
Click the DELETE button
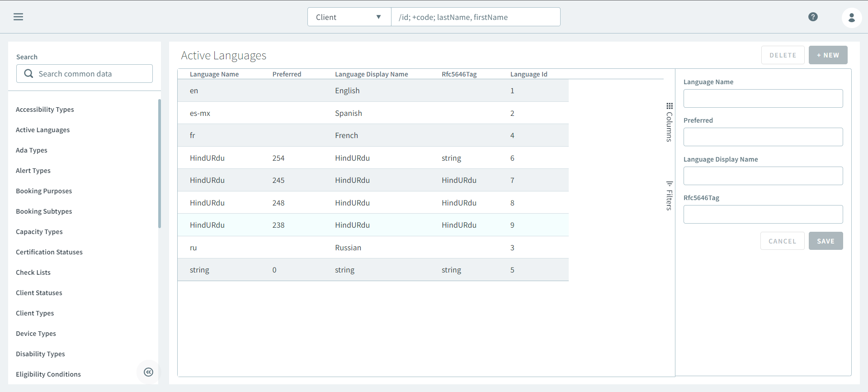(783, 55)
